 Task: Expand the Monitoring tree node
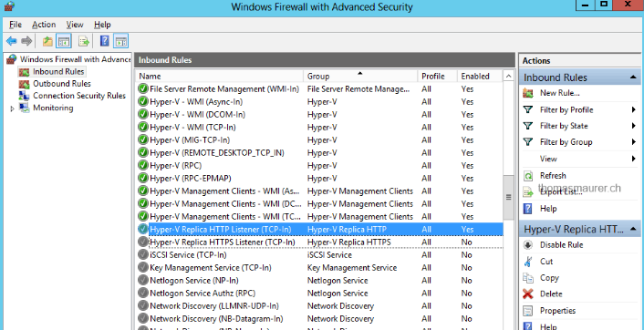tap(12, 108)
